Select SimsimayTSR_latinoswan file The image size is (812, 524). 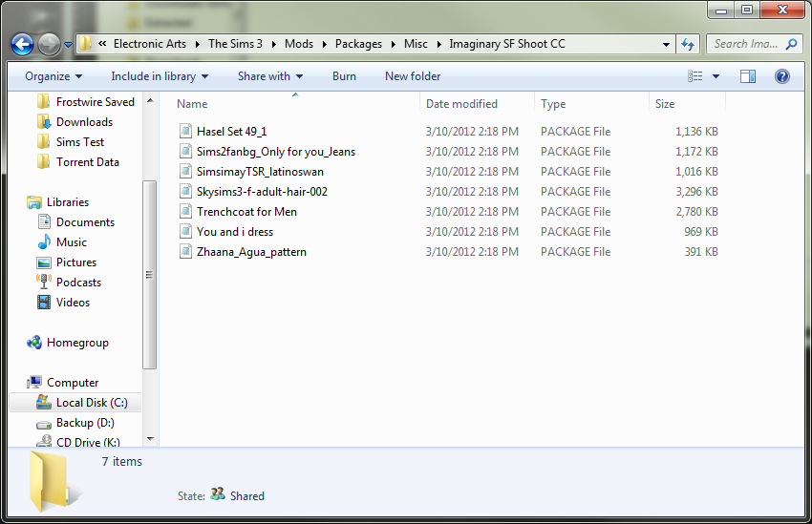point(260,172)
